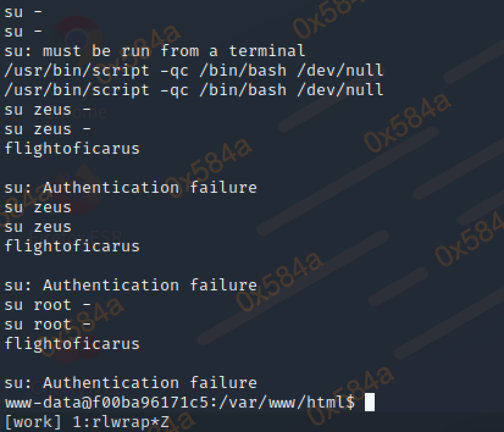Viewport: 504px width, 432px height.
Task: Click the first flightoficarus password line
Action: [x=72, y=148]
